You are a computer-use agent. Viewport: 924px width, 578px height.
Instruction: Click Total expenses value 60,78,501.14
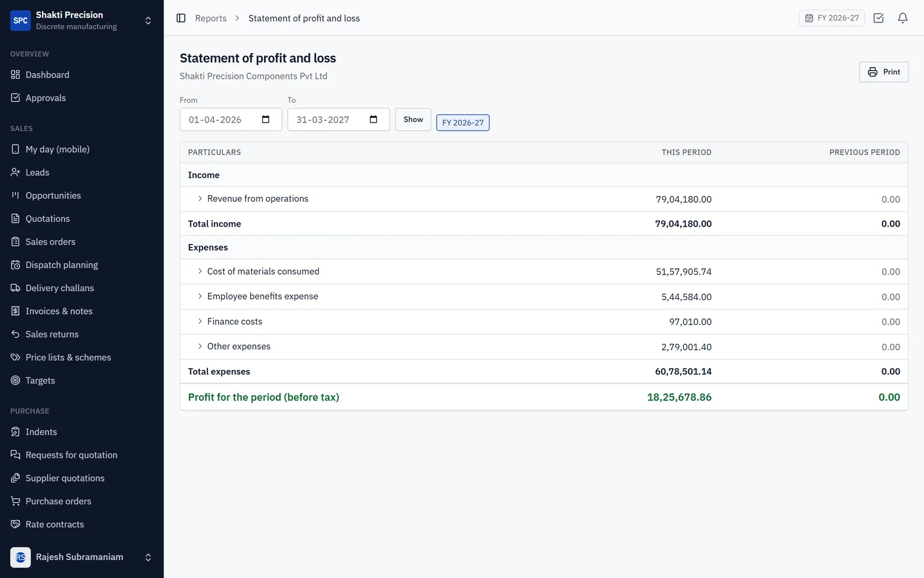click(x=683, y=372)
